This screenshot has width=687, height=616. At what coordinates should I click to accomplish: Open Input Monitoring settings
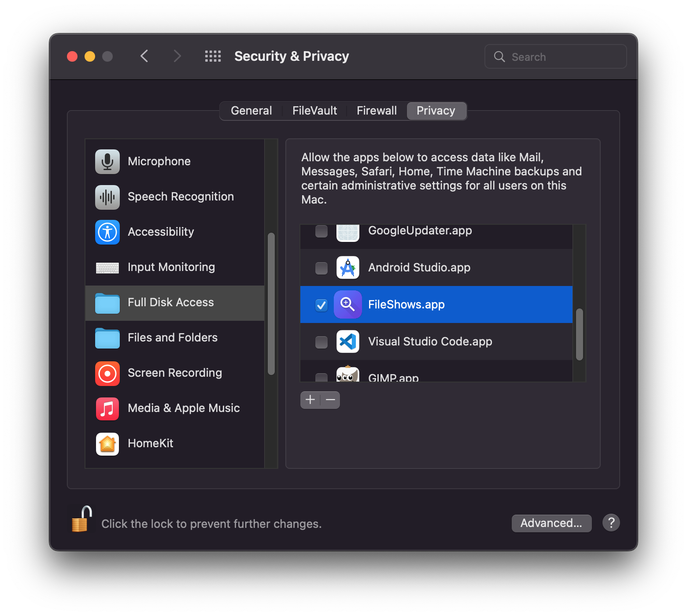click(x=171, y=267)
